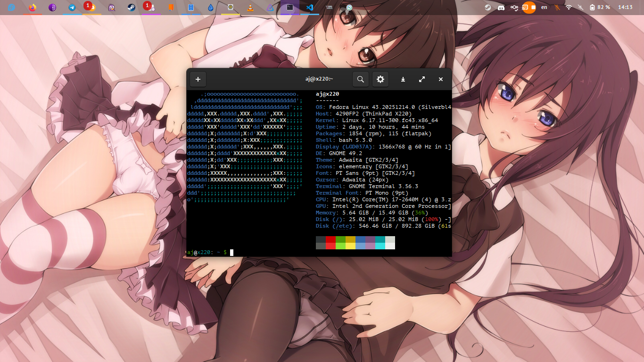The image size is (644, 362).
Task: Click the 'Theme: Adwaita [GTK2/3/4]' line
Action: point(357,160)
